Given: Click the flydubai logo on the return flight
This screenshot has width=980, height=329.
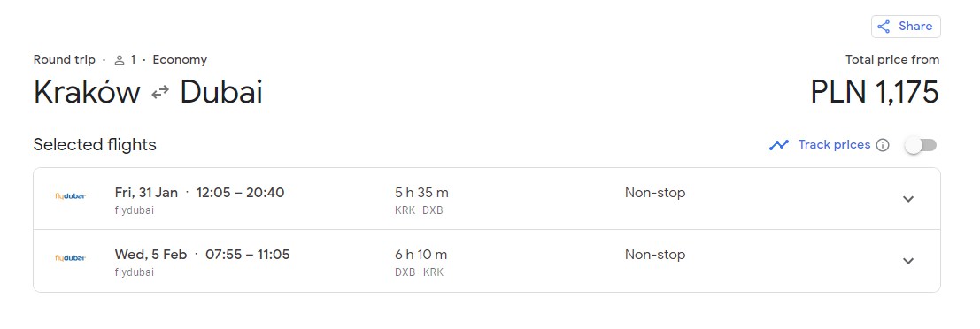Looking at the screenshot, I should pyautogui.click(x=70, y=258).
